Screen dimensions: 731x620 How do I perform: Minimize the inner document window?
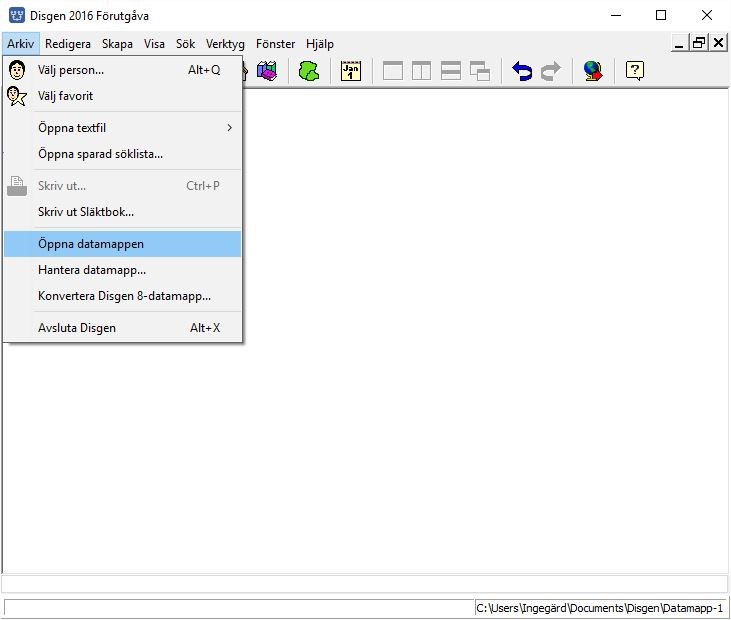679,43
